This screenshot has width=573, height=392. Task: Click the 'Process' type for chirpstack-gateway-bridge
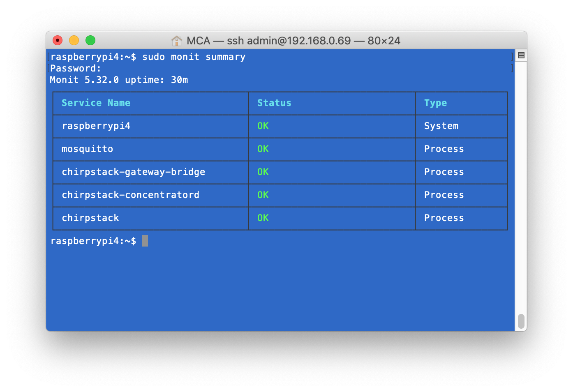coord(444,172)
